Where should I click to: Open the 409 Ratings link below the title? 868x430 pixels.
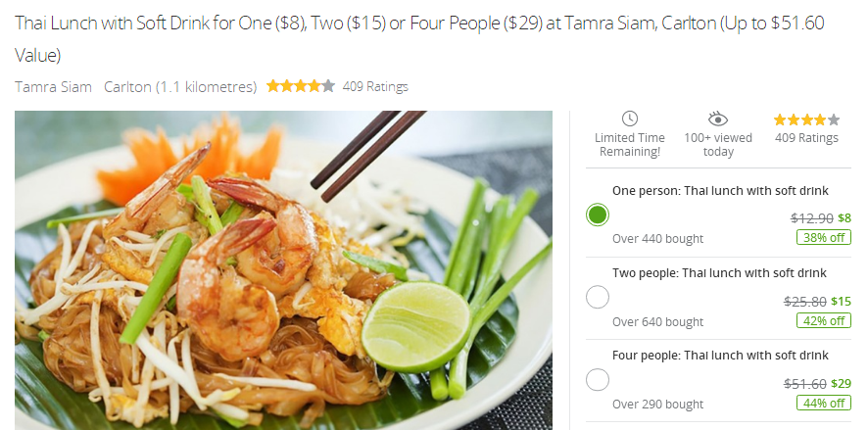click(375, 87)
